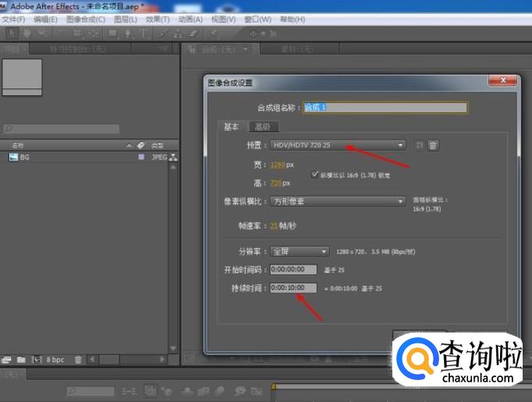532x402 pixels.
Task: Select the Puppet Pin tool
Action: tap(214, 34)
